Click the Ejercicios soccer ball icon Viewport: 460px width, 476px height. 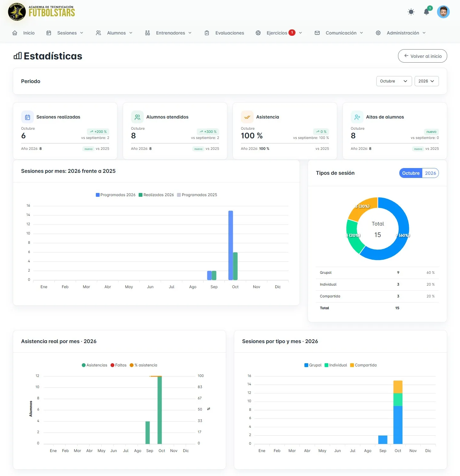tap(258, 33)
